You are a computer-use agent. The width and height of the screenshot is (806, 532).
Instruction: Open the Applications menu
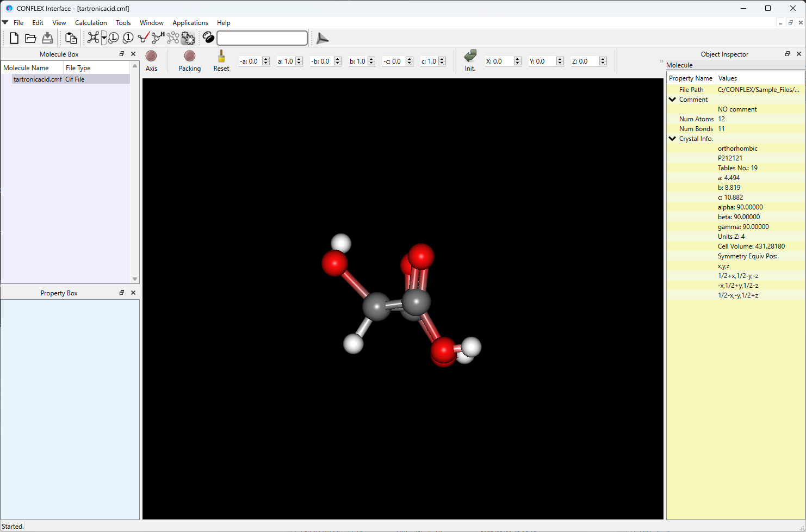click(x=190, y=23)
